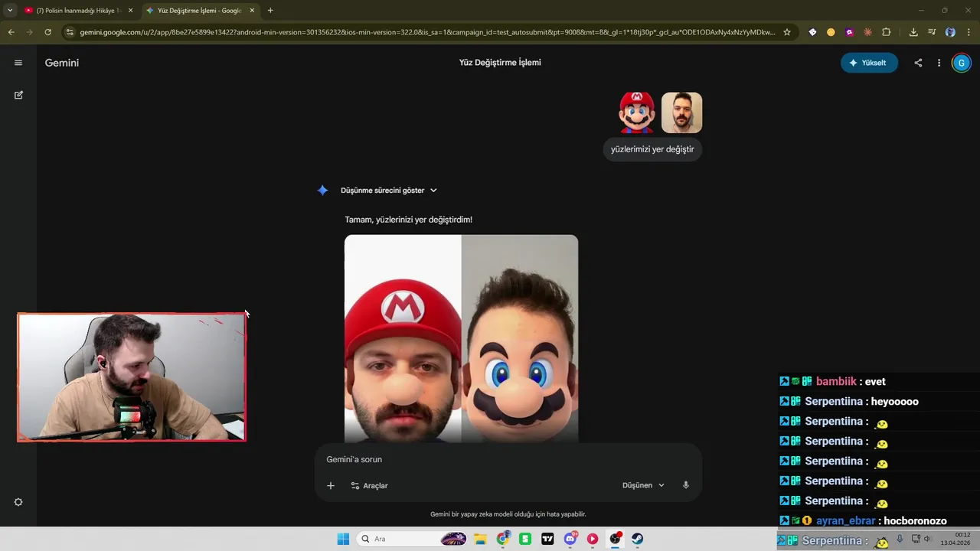Click the red burst extension icon
Screen dimensions: 980x551
point(867,32)
